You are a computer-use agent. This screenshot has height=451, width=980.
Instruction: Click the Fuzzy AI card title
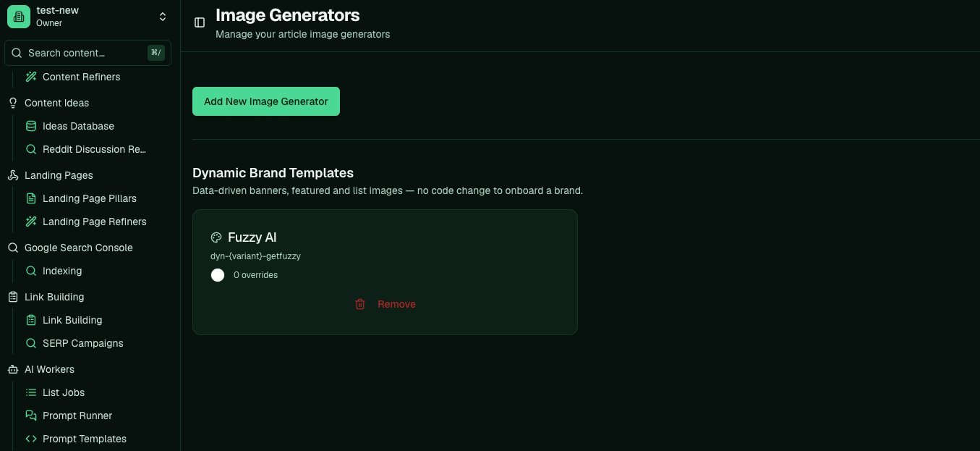252,237
